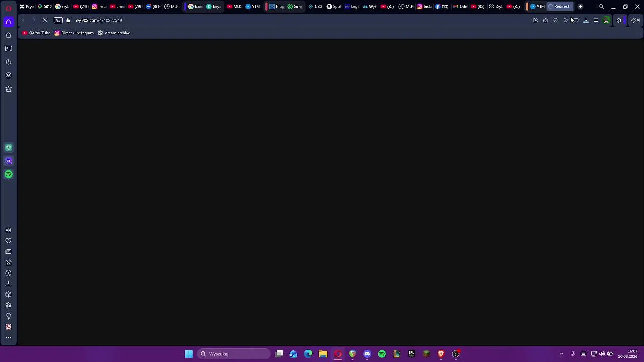
Task: Open Microsoft Edge from the taskbar
Action: click(x=308, y=354)
